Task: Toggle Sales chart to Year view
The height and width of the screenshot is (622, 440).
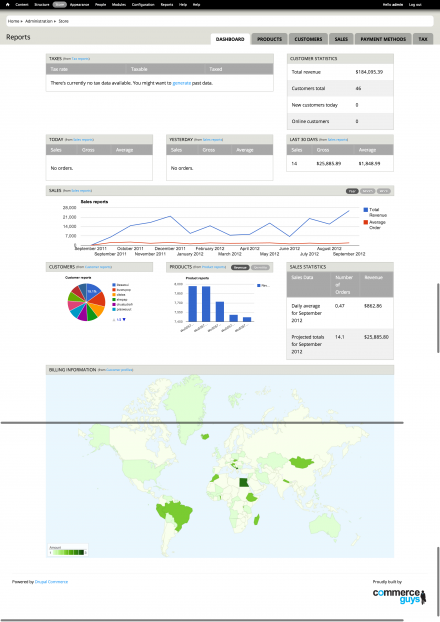Action: [352, 191]
